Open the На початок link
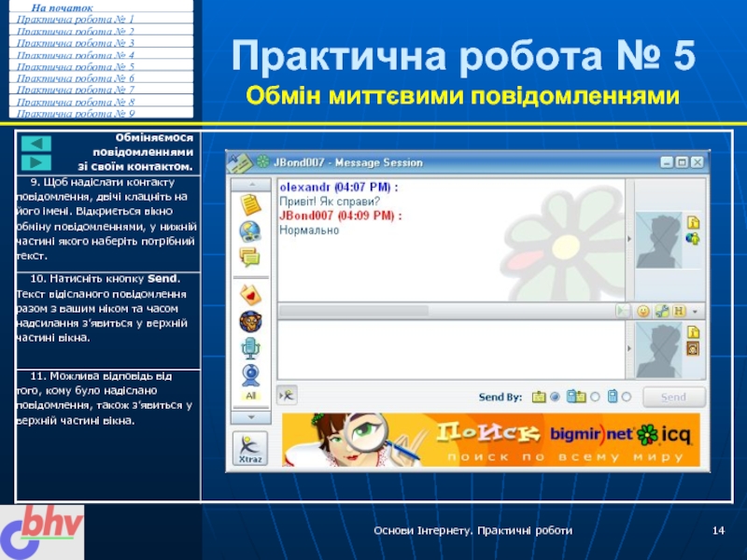Viewport: 747px width, 560px height. pos(62,7)
